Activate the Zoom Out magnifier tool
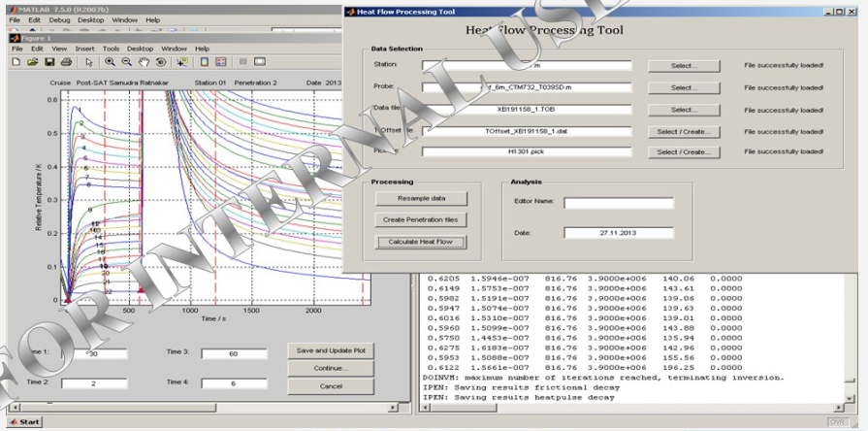Viewport: 868px width, 431px height. (x=126, y=62)
